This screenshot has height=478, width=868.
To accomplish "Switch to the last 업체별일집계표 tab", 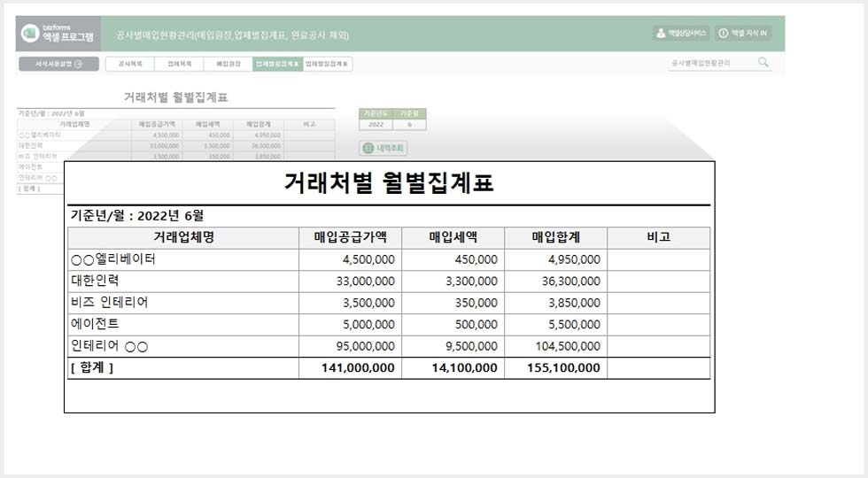I will pos(327,64).
